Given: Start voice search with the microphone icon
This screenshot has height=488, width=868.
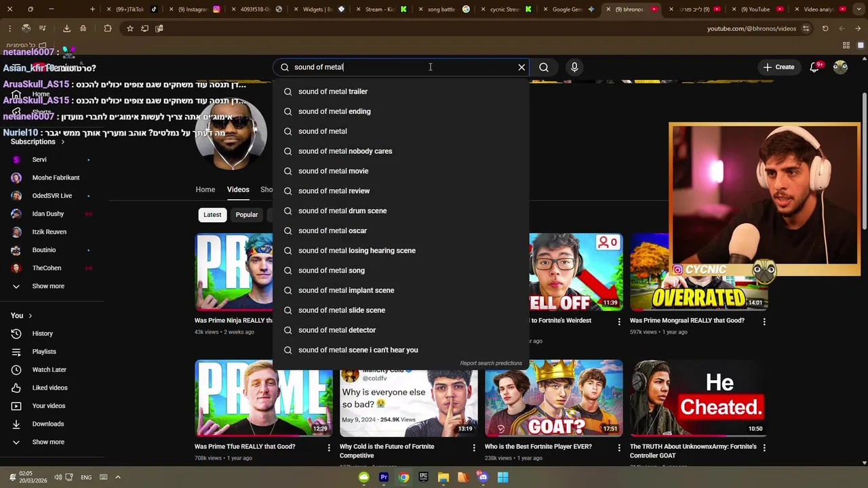Looking at the screenshot, I should [x=574, y=67].
